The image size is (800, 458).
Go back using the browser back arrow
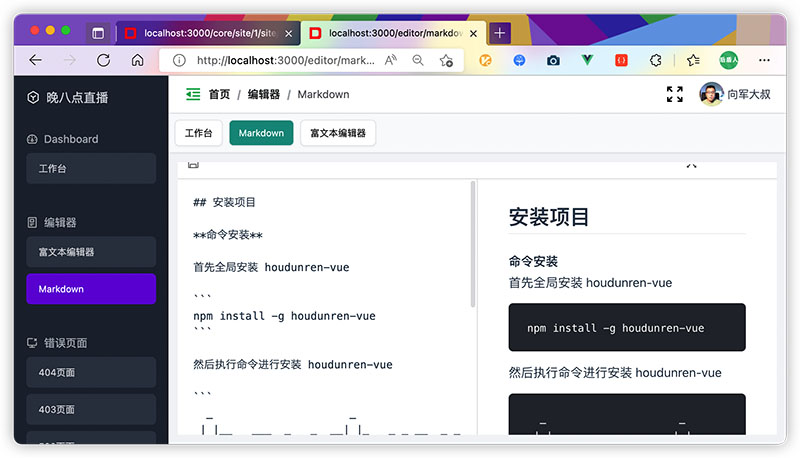coord(35,60)
